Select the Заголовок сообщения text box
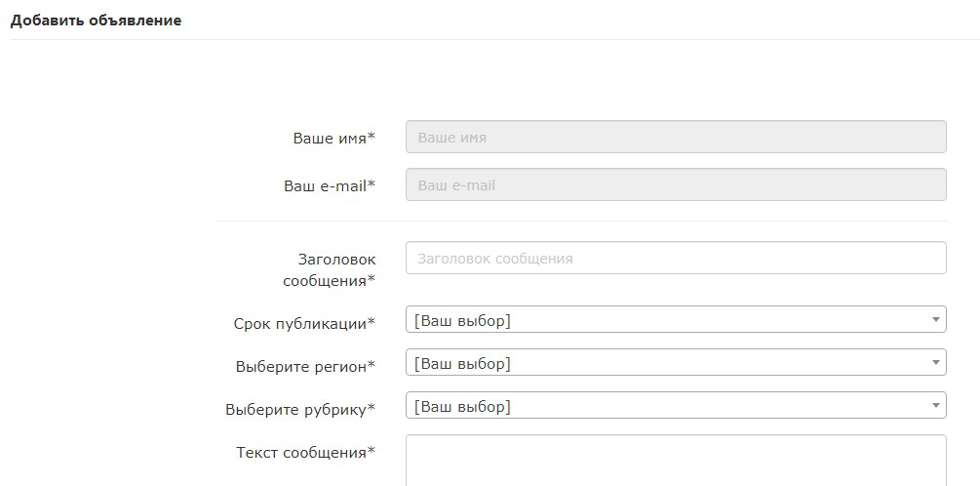Viewport: 980px width, 486px height. pos(676,258)
